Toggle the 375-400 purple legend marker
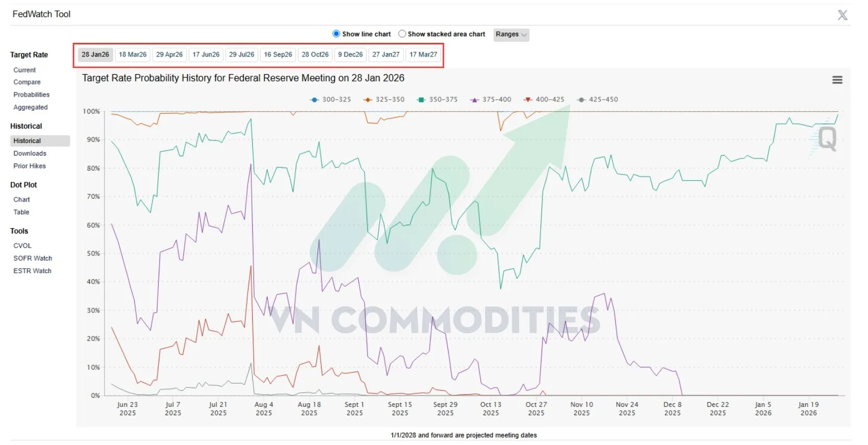This screenshot has width=868, height=445. pyautogui.click(x=474, y=100)
